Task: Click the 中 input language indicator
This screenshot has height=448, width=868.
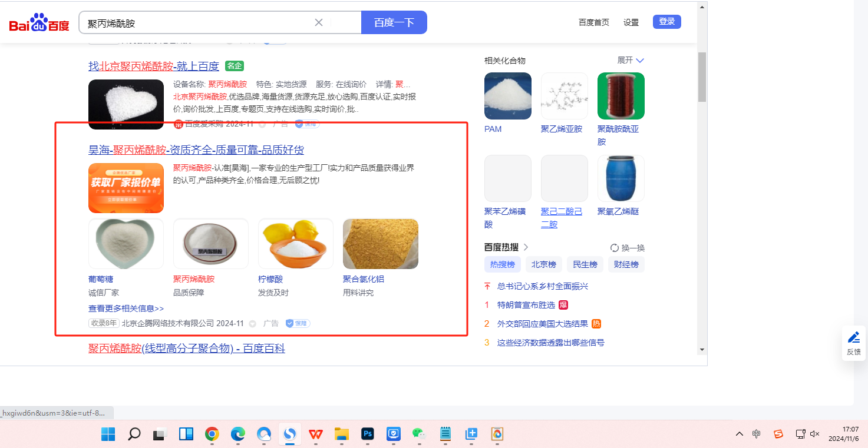Action: point(757,434)
